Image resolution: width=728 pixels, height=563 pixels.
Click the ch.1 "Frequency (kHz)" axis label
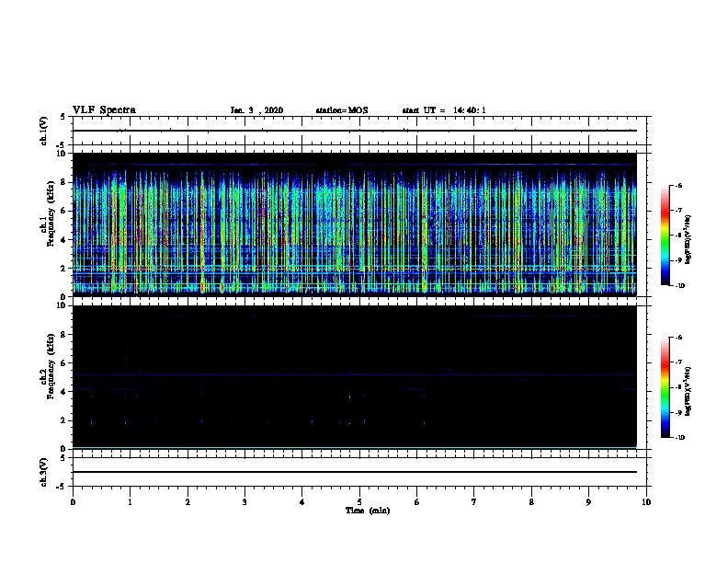[x=51, y=213]
